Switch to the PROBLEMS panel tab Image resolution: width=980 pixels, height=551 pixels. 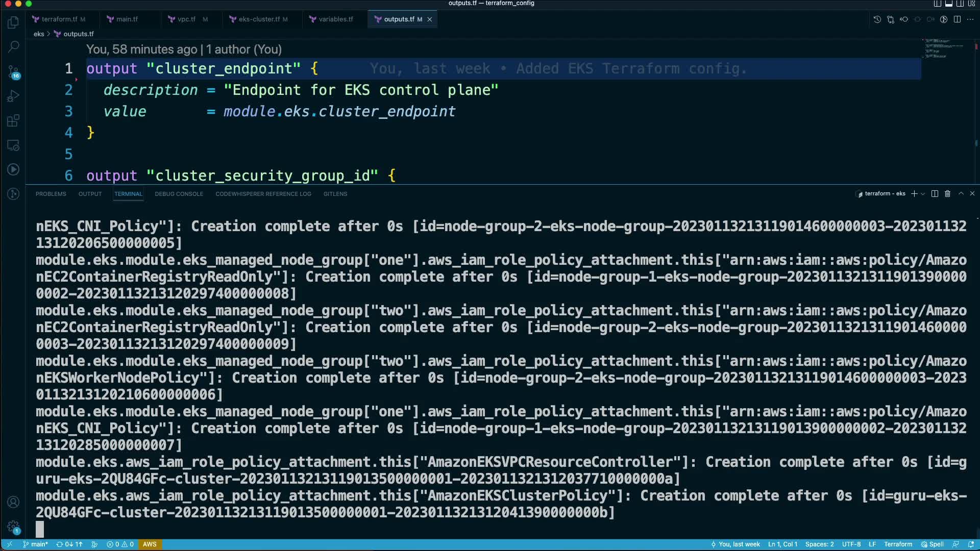(51, 194)
